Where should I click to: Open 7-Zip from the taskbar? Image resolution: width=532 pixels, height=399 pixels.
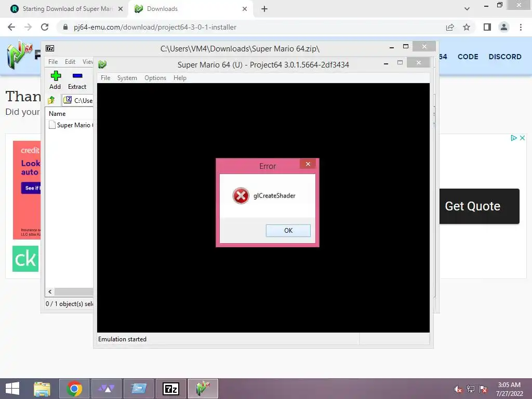point(171,389)
